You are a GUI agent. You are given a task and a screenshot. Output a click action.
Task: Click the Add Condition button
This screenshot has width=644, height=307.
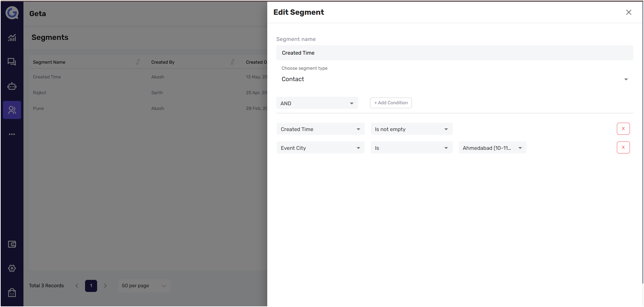coord(391,103)
